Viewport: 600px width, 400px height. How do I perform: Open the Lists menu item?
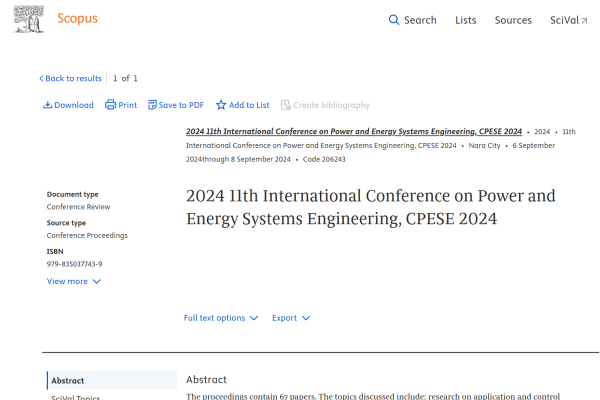[466, 20]
